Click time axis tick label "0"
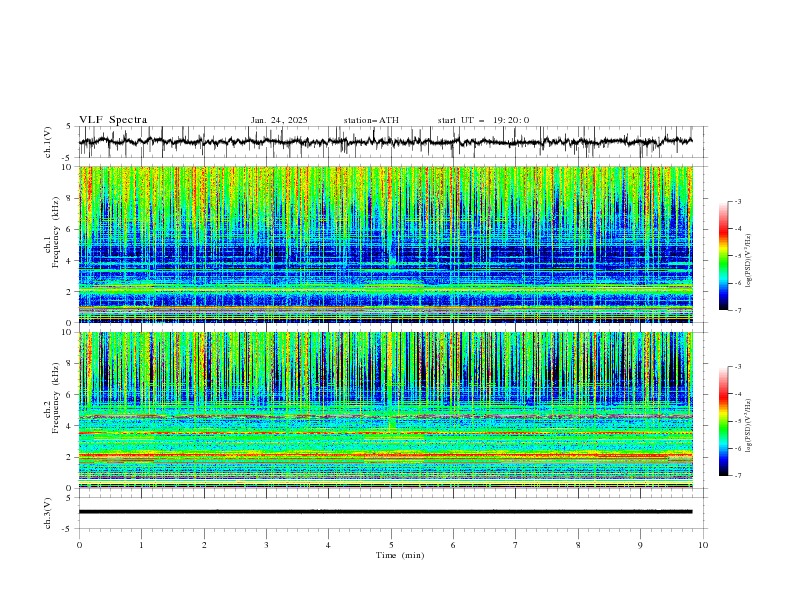 point(79,545)
